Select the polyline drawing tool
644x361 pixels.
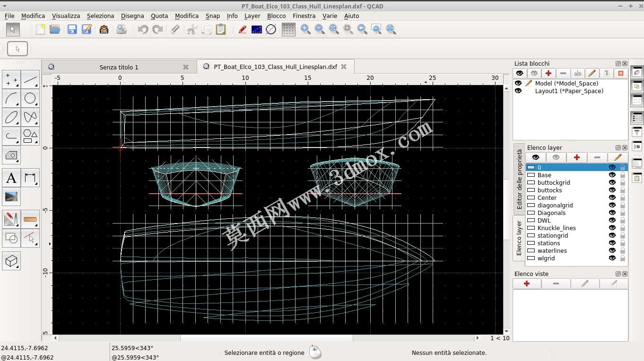click(x=11, y=136)
